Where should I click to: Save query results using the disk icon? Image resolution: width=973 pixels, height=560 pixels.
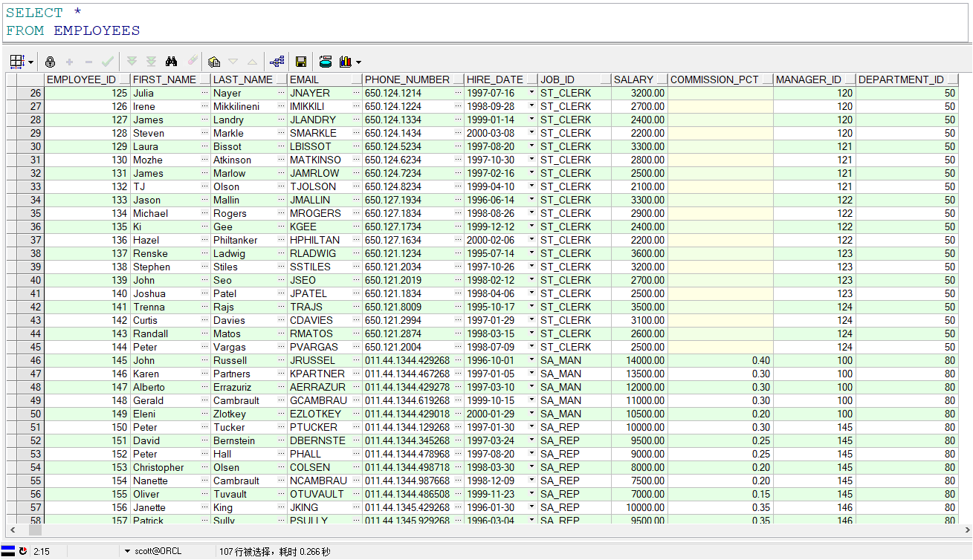[301, 62]
